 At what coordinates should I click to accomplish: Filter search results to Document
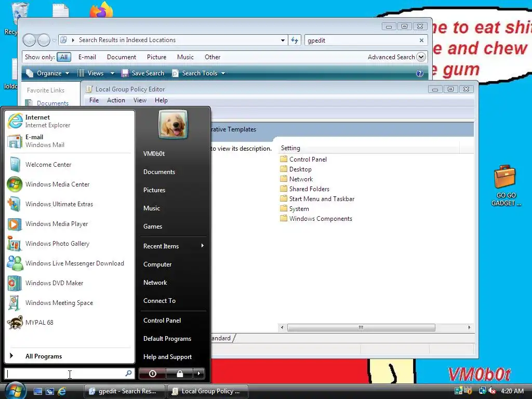tap(122, 57)
